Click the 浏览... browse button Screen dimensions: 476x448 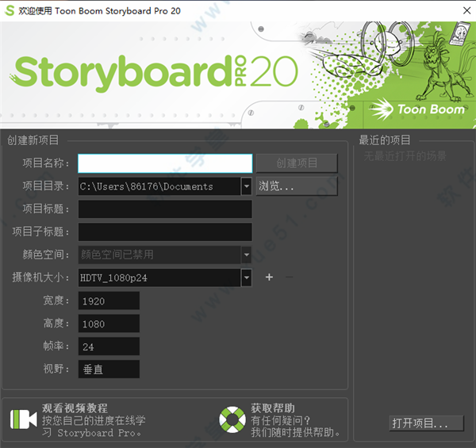point(297,186)
